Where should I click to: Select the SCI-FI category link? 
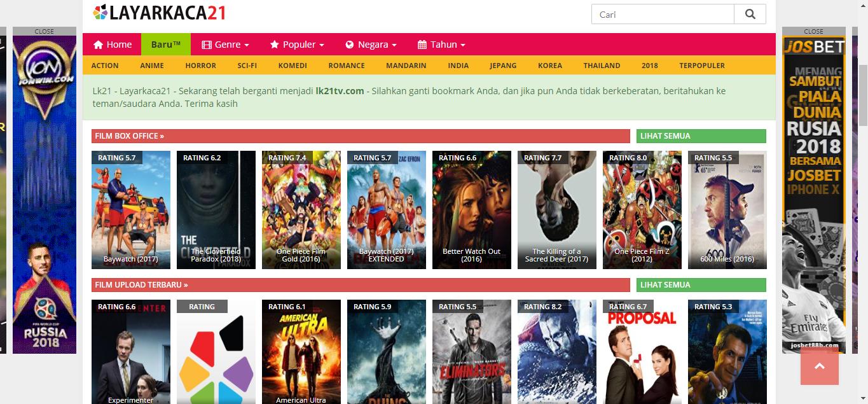(247, 66)
